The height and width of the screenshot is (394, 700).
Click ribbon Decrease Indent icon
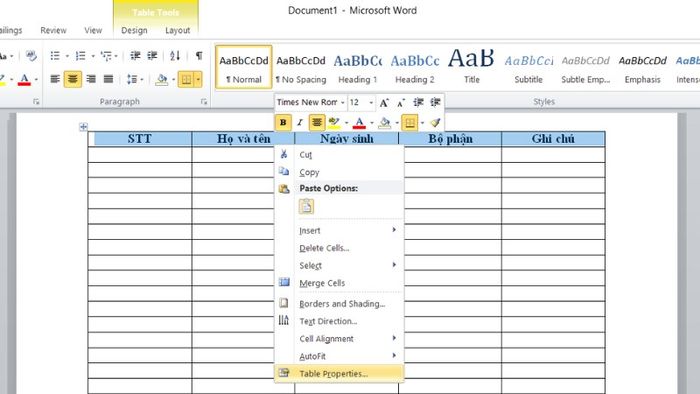coord(135,56)
